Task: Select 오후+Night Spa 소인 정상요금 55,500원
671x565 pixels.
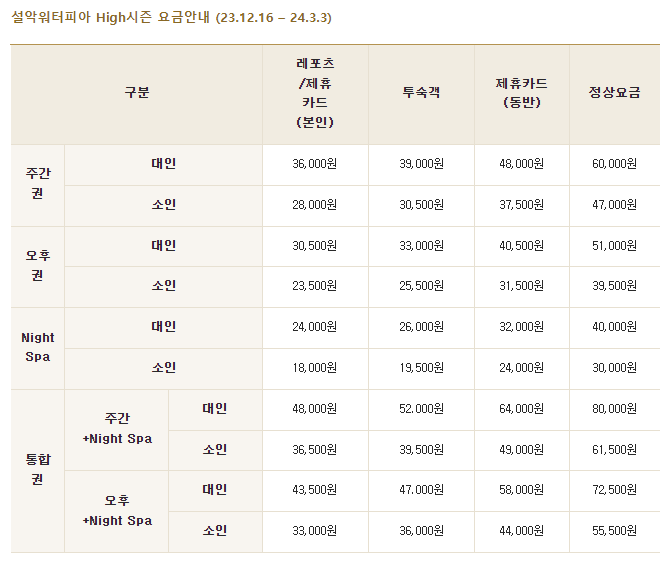Action: point(615,531)
